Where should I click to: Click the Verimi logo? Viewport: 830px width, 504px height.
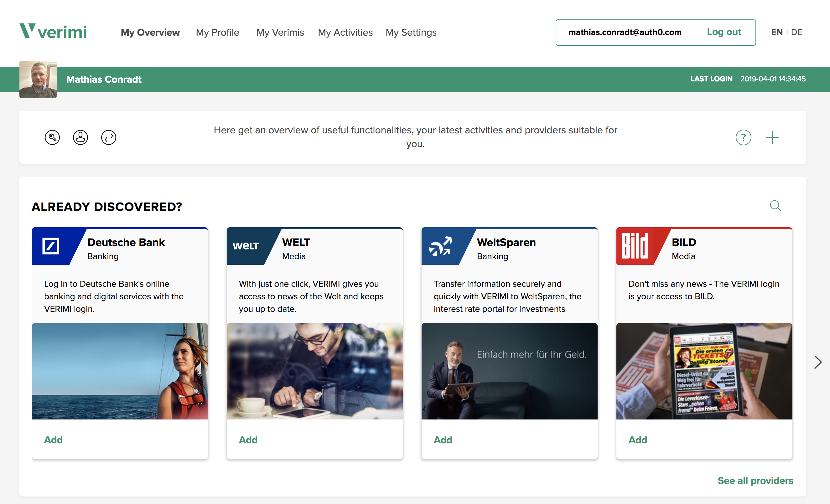coord(53,31)
